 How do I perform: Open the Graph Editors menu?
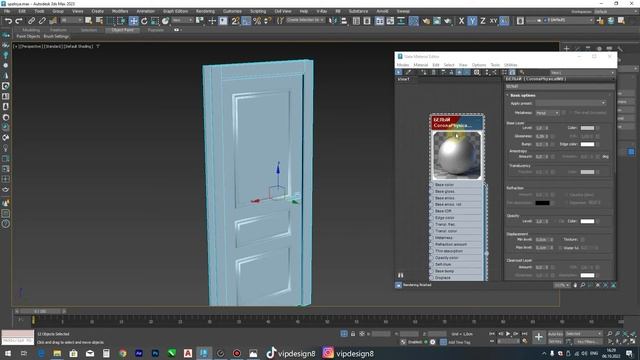[x=176, y=11]
